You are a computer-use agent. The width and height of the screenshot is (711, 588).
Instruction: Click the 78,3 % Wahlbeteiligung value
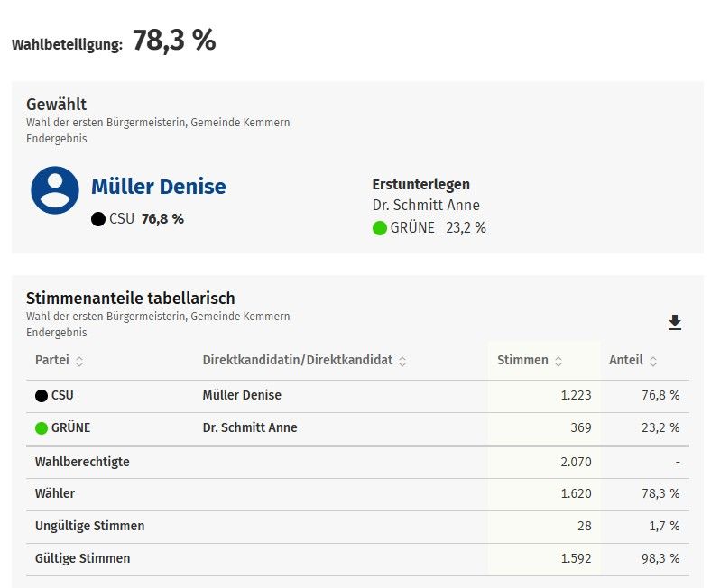174,41
